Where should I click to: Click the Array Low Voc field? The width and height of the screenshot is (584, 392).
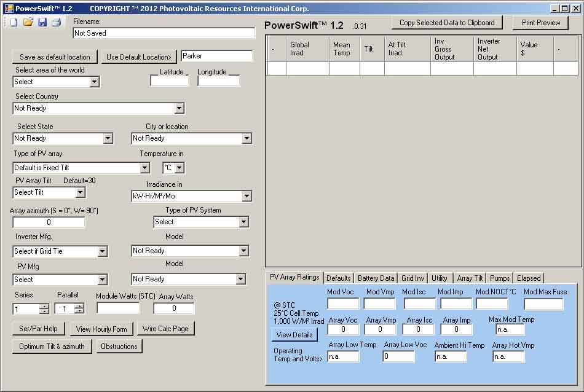coord(398,356)
